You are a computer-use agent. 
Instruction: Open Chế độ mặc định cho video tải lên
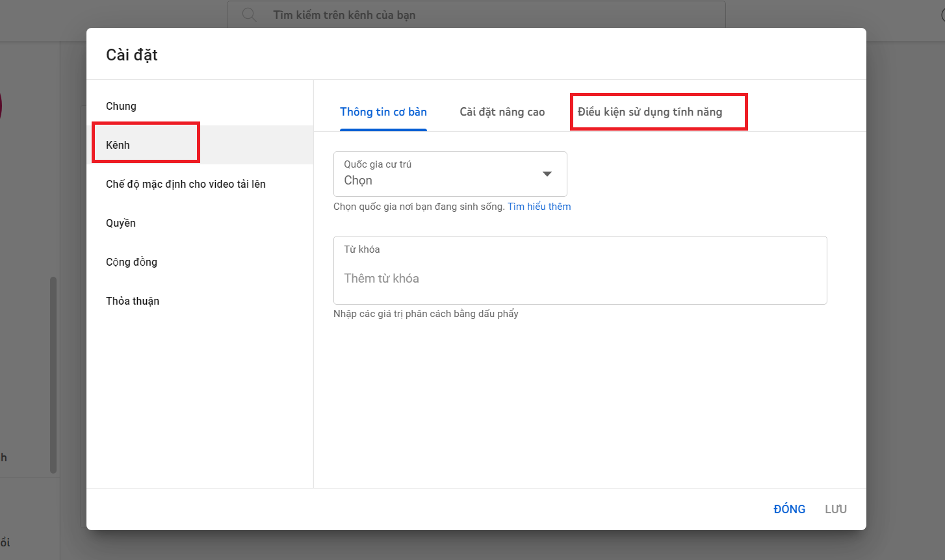(x=200, y=184)
